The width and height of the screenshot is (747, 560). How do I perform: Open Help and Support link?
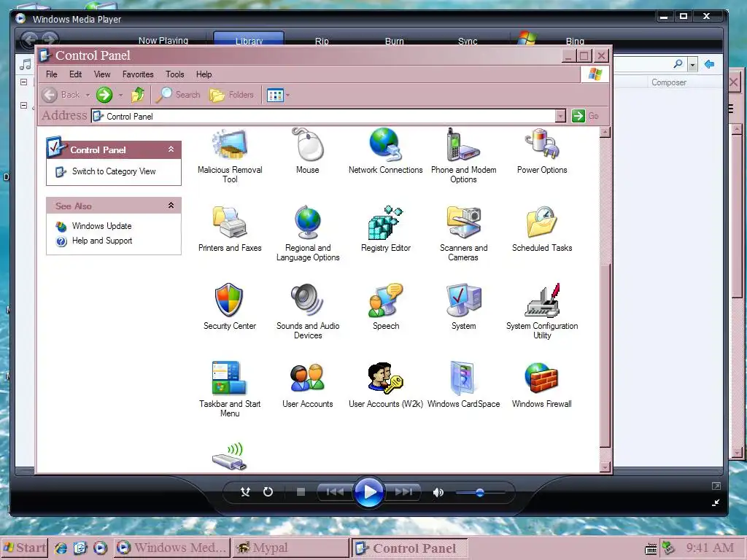click(x=102, y=241)
